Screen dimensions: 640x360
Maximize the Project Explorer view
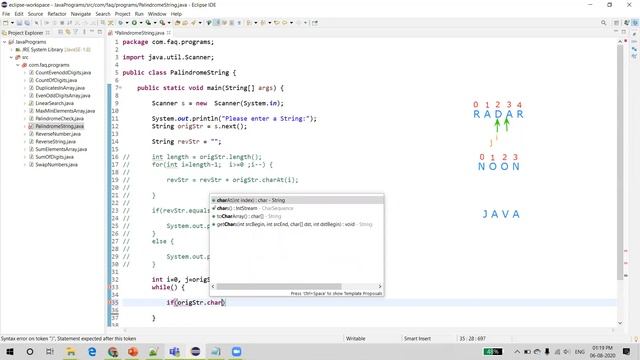click(100, 32)
